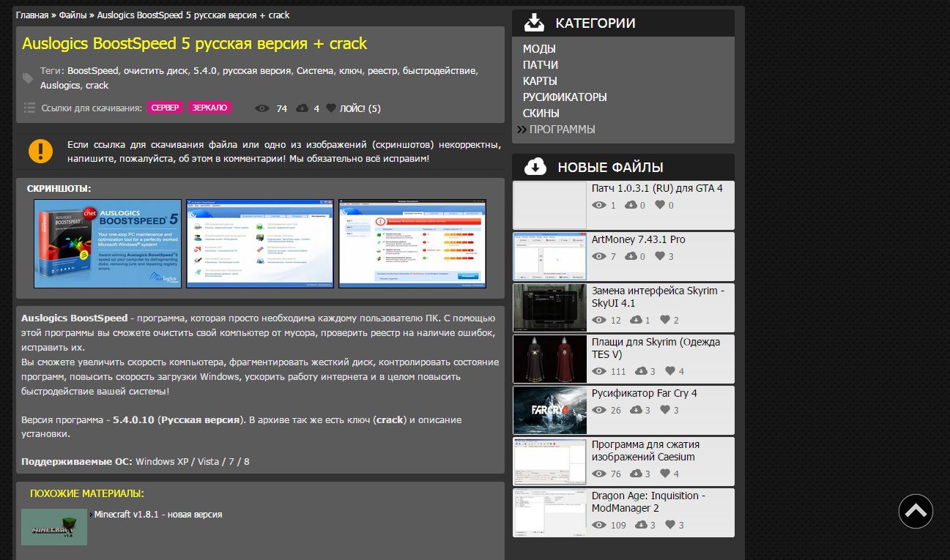950x560 pixels.
Task: Open Русификатор Far Cry 4 file page
Action: coord(645,393)
